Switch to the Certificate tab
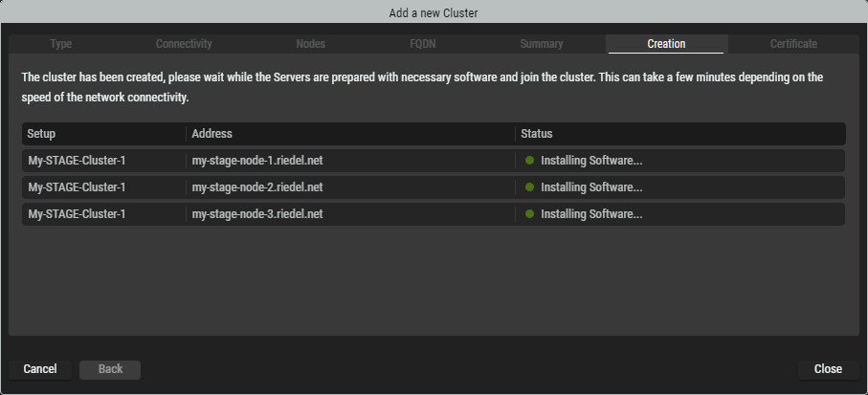This screenshot has height=395, width=868. [793, 44]
